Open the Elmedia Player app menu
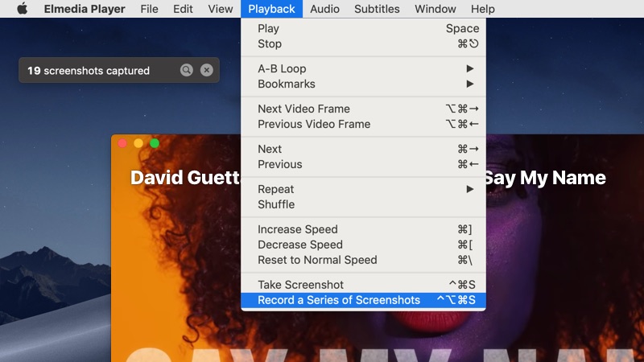Screen dimensions: 644x362 click(x=85, y=9)
